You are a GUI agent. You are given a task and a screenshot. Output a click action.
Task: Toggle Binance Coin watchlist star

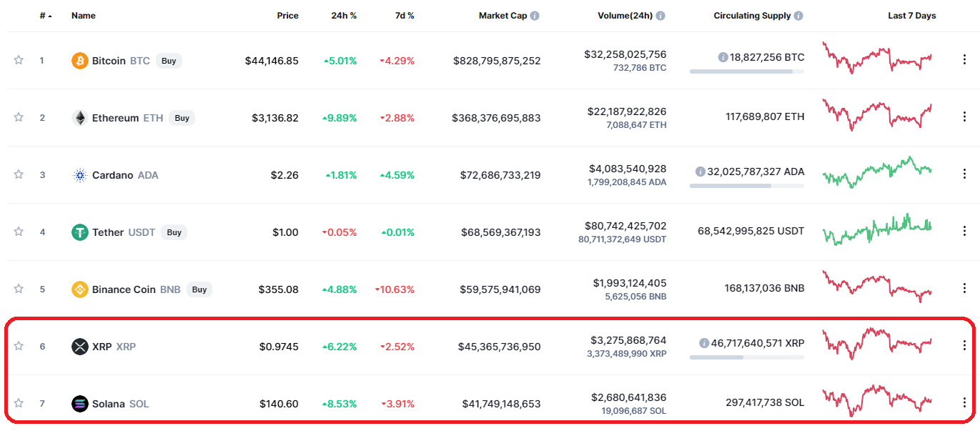click(19, 289)
